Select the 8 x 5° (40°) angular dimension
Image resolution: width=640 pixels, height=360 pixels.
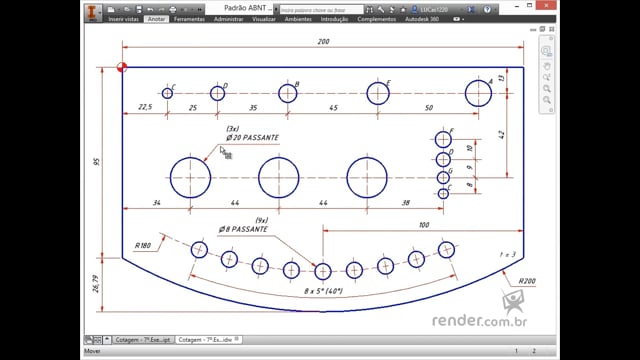(x=324, y=291)
